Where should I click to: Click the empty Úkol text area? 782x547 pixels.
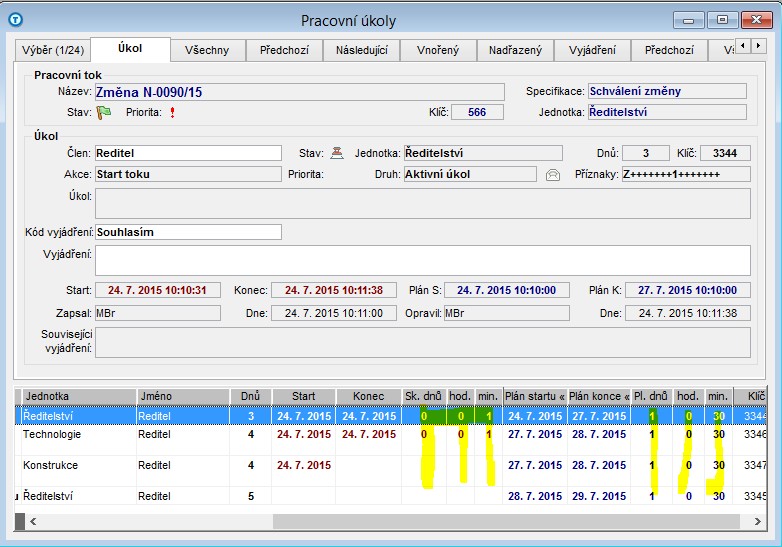click(x=423, y=203)
